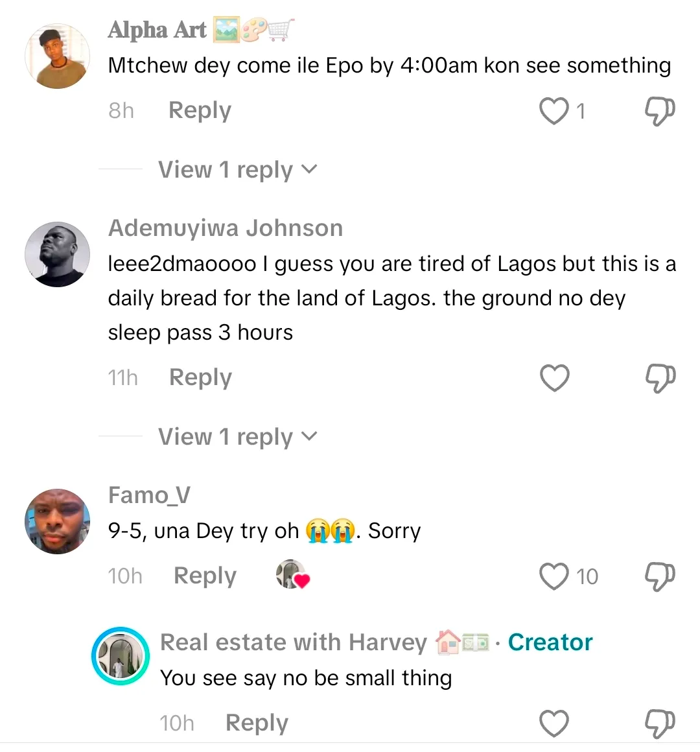Screen dimensions: 700x752
Task: Like Ademuyiwa Johnson's comment
Action: 555,378
